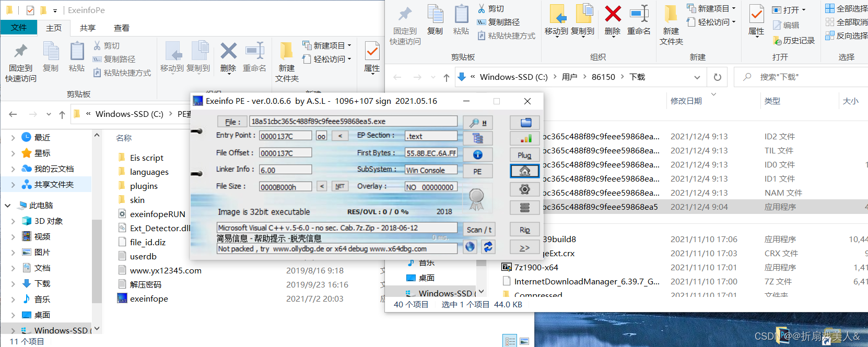Click the NET button beside File Size
This screenshot has height=347, width=868.
pyautogui.click(x=340, y=186)
